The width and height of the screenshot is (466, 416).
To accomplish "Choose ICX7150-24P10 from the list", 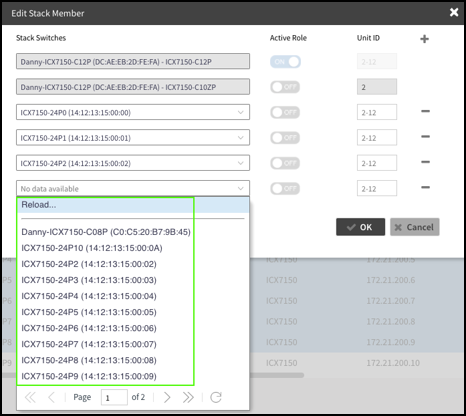I will coord(133,248).
